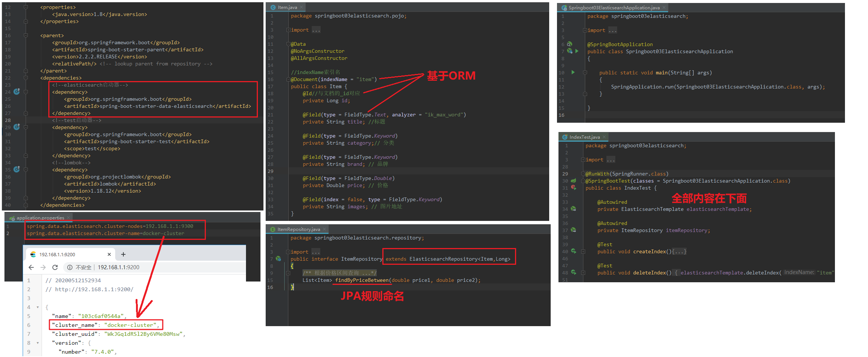Click the "ik_max_word" analyzer string

(x=444, y=115)
